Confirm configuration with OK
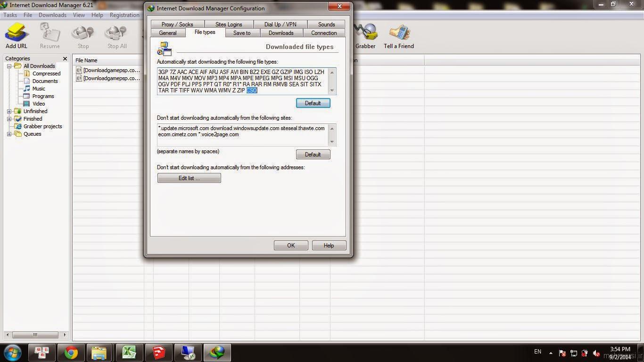Image resolution: width=644 pixels, height=362 pixels. click(291, 245)
